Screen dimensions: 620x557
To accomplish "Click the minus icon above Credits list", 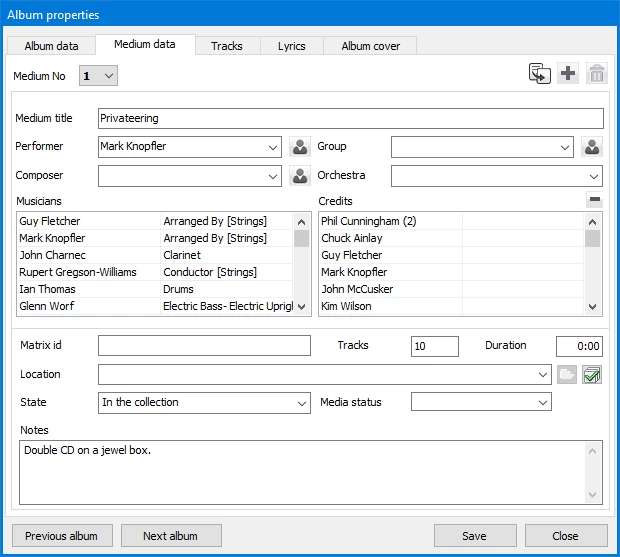I will click(x=595, y=200).
